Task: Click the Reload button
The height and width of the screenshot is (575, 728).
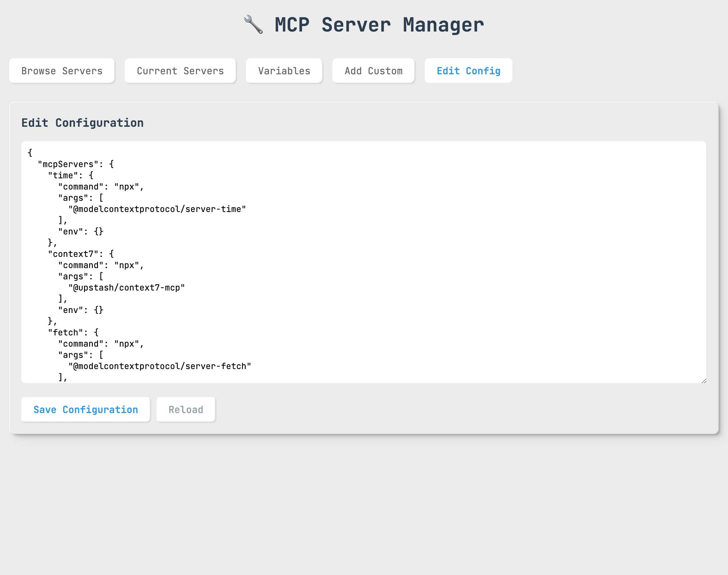Action: [x=186, y=409]
